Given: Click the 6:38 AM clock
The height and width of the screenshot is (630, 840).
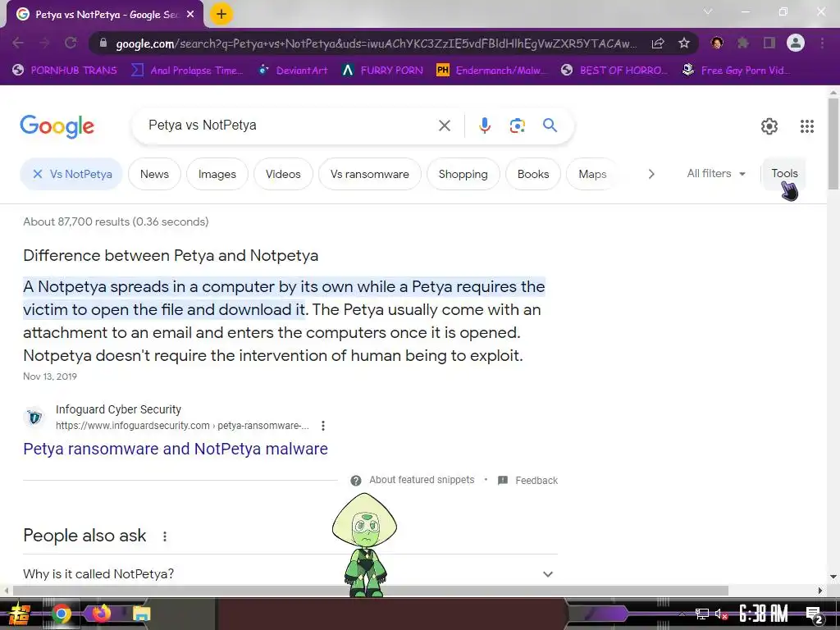Looking at the screenshot, I should [x=764, y=614].
